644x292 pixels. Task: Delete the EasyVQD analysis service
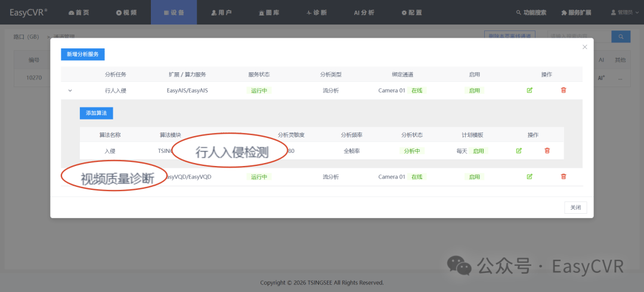(563, 176)
